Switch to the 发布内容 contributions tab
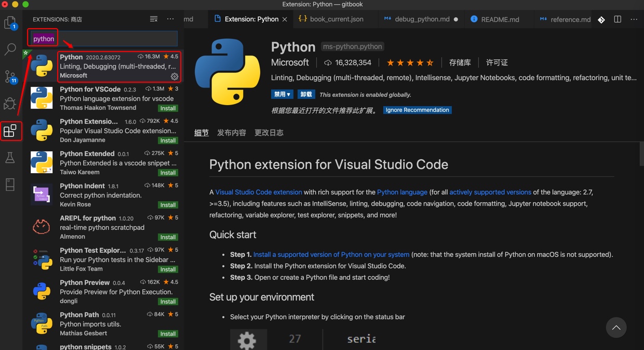 pos(232,133)
